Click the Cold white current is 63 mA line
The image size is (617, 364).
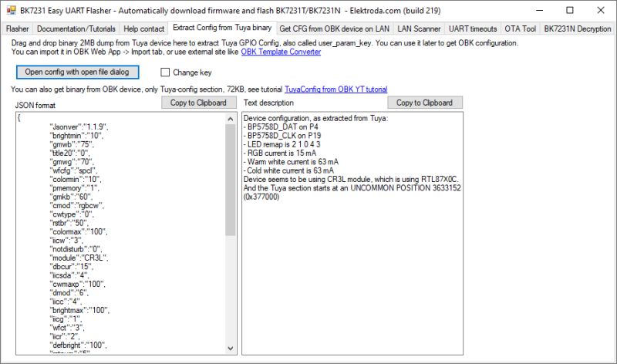pos(288,170)
